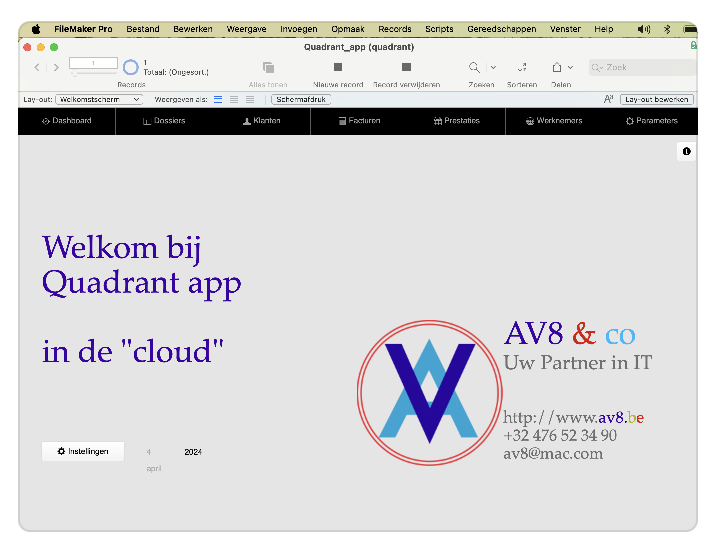Go to previous record arrow
Screen dimensions: 712x542
37,67
